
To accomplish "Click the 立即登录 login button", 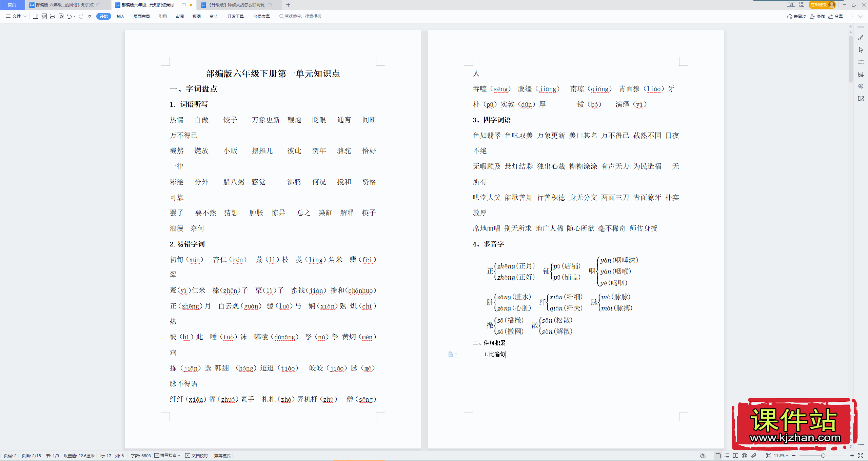I will tap(822, 5).
